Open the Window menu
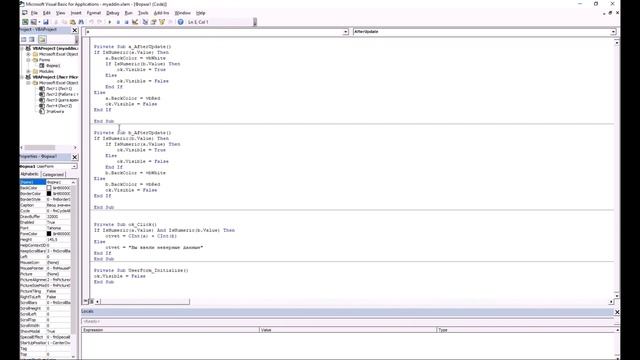This screenshot has height=360, width=640. pyautogui.click(x=182, y=13)
